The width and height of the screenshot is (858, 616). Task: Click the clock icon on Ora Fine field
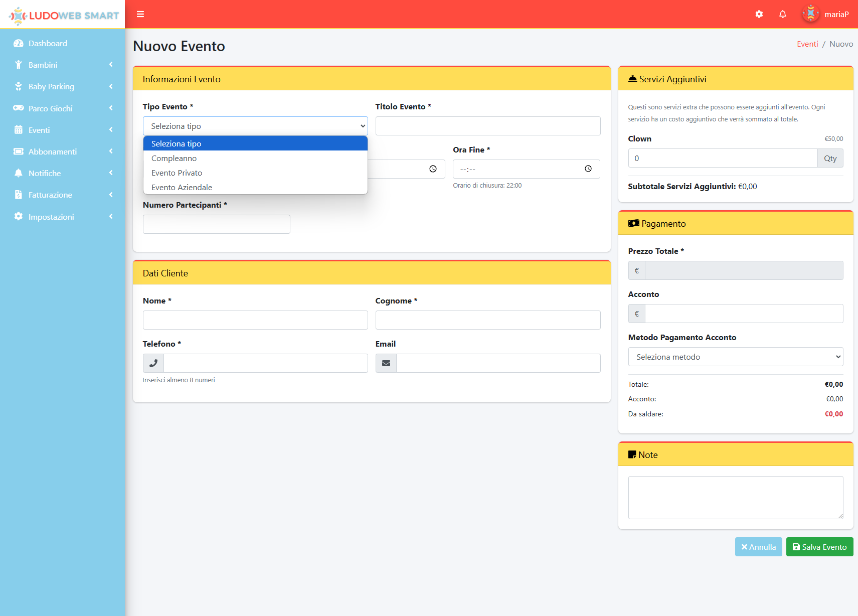(588, 169)
